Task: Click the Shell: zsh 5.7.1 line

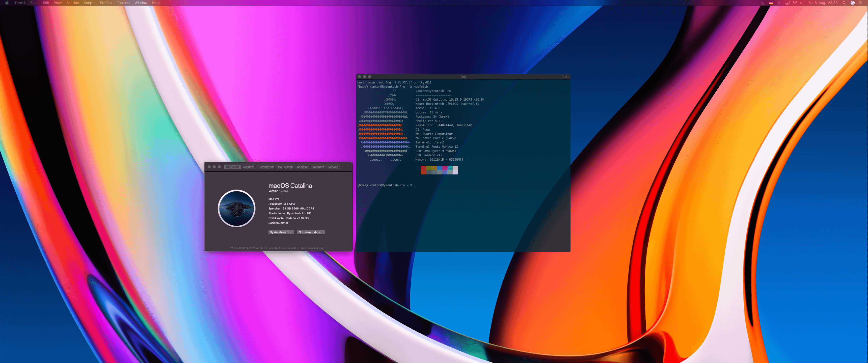Action: 430,121
